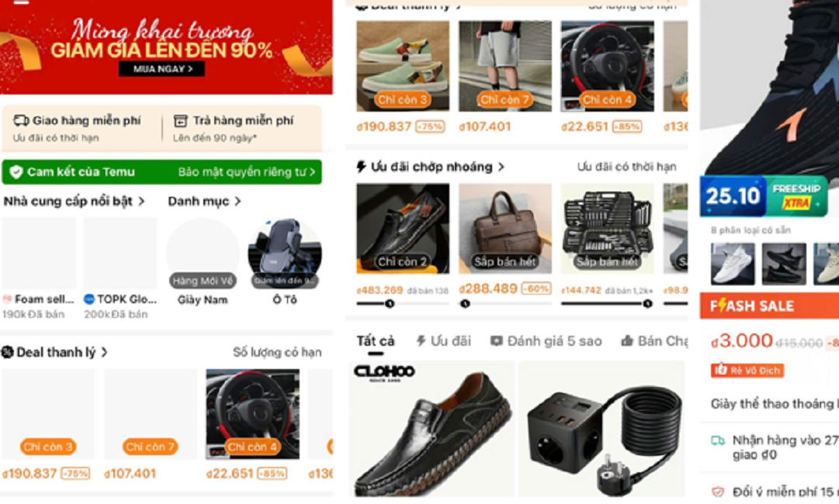Switch to the Ưu đãi filter tab
Screen dimensions: 839x504
coord(443,341)
